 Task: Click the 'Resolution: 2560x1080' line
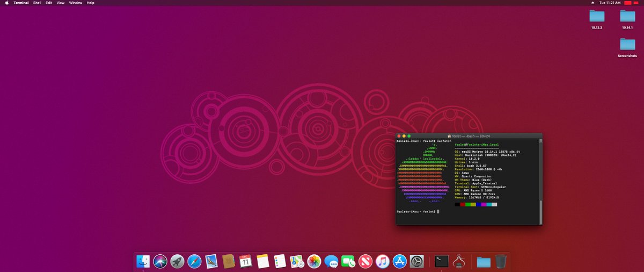pos(479,169)
